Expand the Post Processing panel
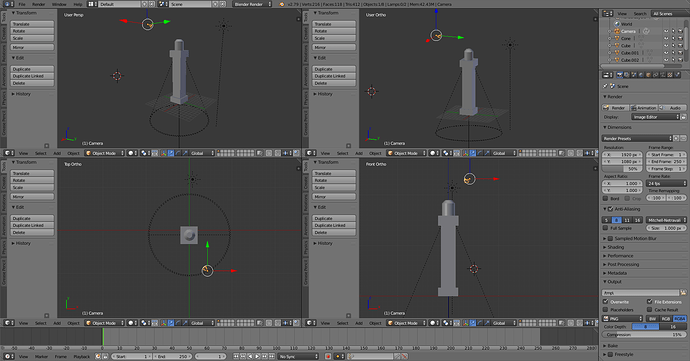The height and width of the screenshot is (361, 690). (x=623, y=265)
